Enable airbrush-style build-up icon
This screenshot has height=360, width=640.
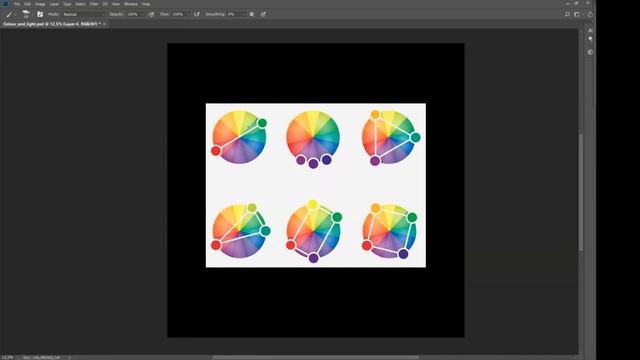click(x=197, y=14)
